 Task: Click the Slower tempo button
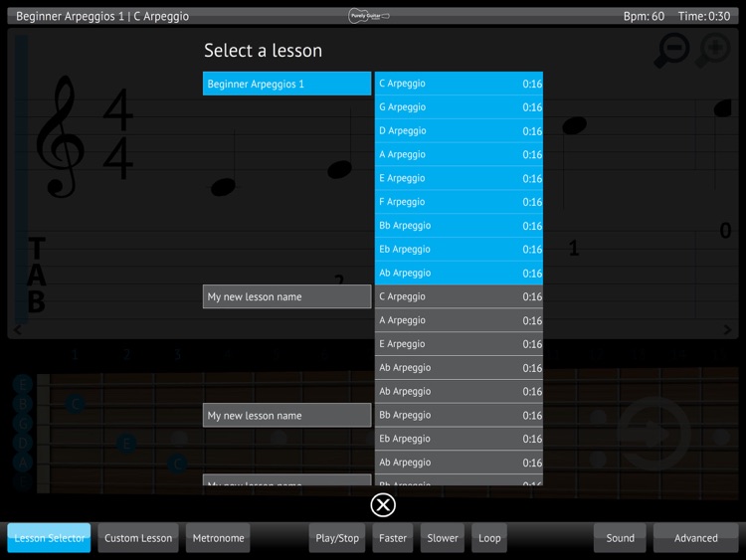pos(442,538)
